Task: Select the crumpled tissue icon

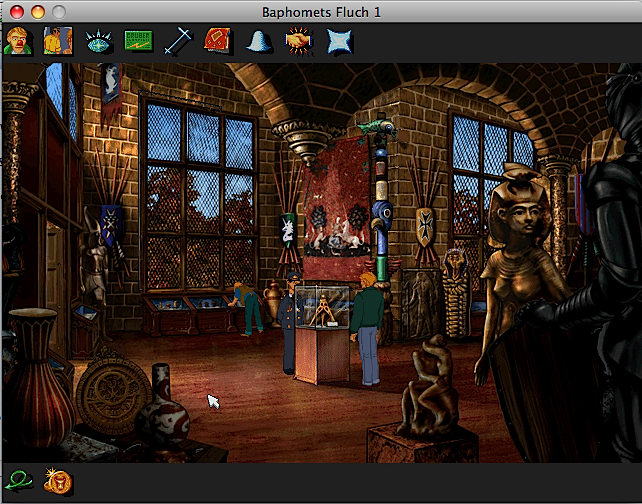Action: coord(340,41)
